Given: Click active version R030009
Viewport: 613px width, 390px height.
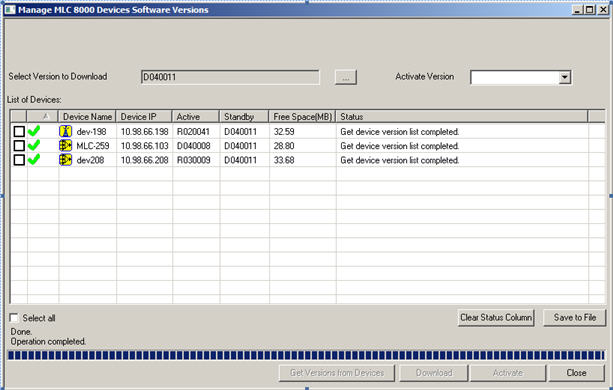Looking at the screenshot, I should point(194,160).
